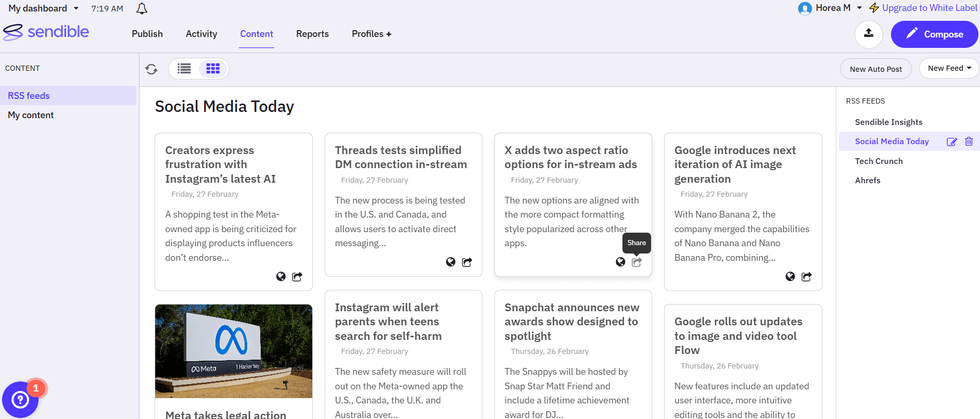
Task: Click the Compose button
Action: click(935, 34)
